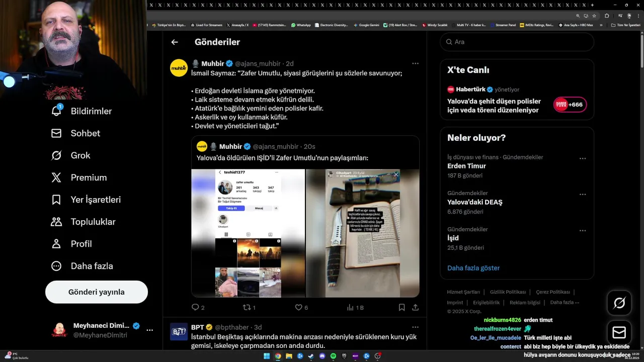
Task: Click the Ara search field
Action: 517,42
